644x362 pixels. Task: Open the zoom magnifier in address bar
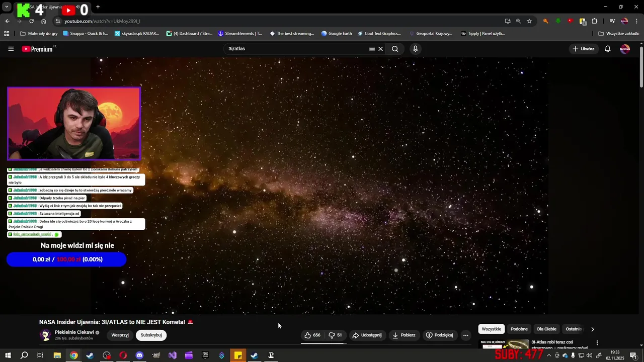click(x=518, y=21)
